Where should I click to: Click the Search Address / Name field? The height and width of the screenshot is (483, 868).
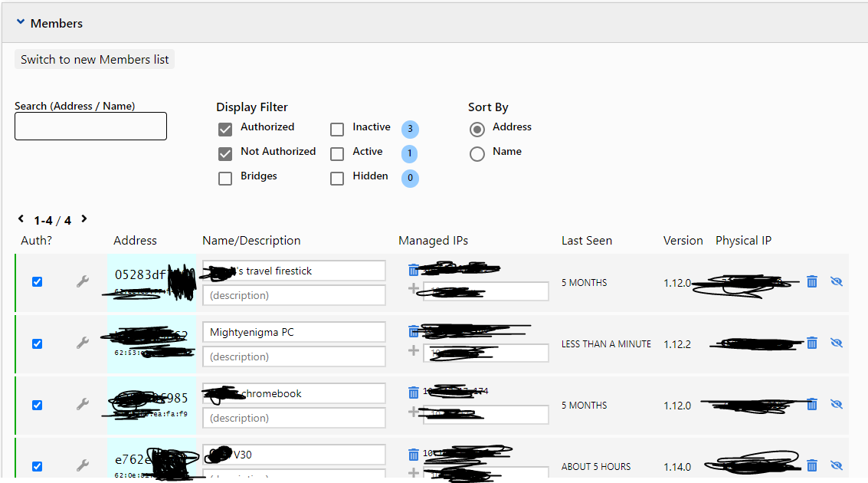pos(90,127)
